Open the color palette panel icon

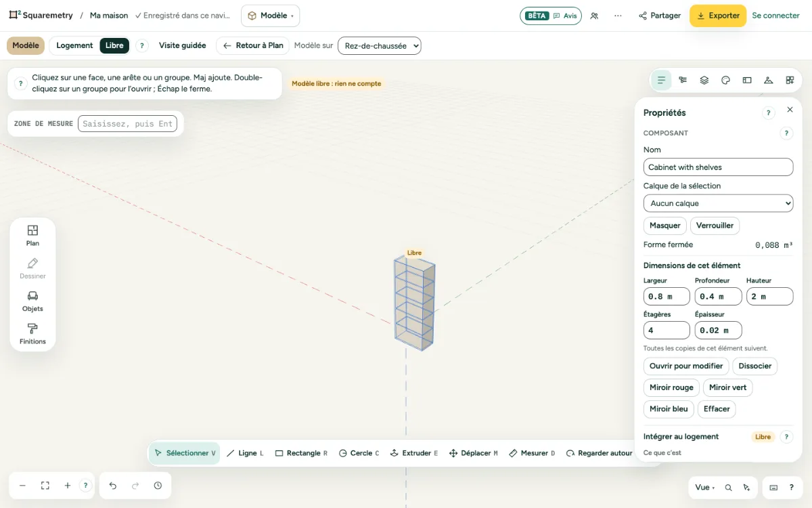click(x=725, y=80)
